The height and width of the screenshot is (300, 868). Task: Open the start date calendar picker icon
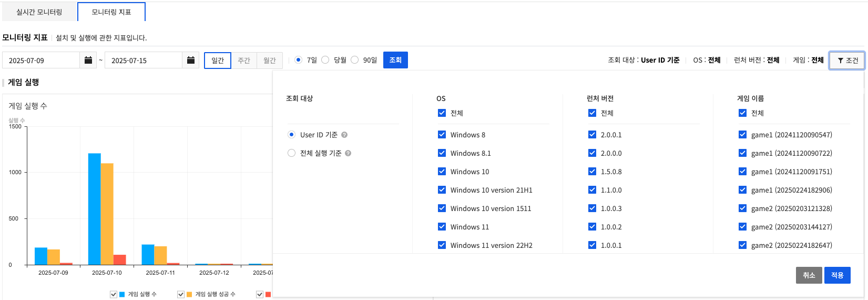(88, 61)
